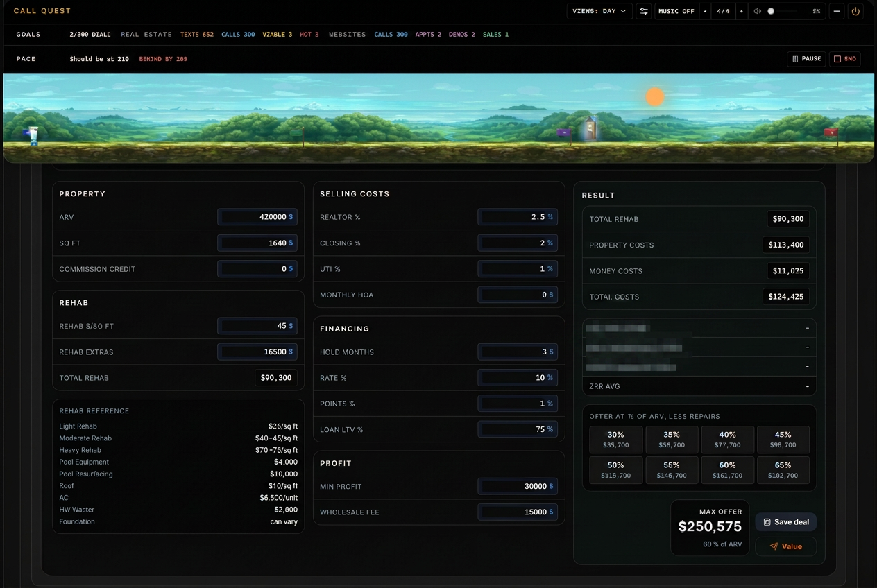
Task: Click the Viable 3 goal counter
Action: 277,35
